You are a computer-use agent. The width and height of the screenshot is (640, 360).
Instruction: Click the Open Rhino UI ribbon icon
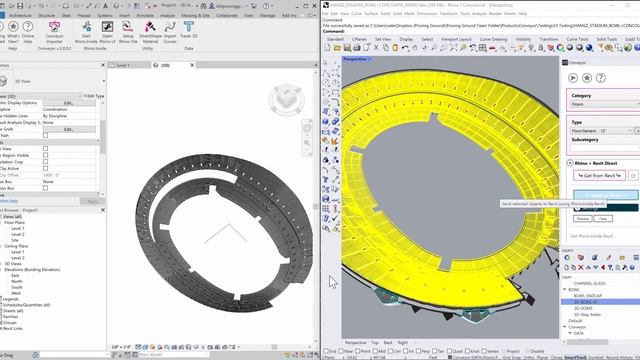click(107, 32)
